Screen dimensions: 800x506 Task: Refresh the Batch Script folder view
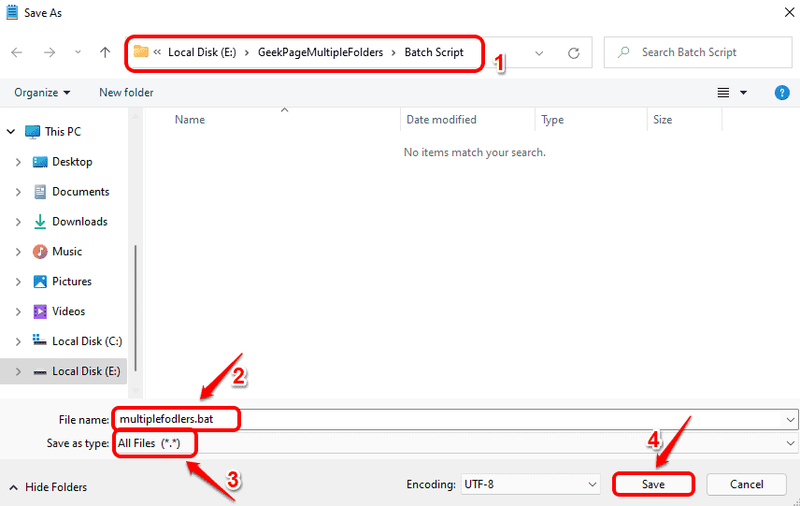[x=574, y=53]
